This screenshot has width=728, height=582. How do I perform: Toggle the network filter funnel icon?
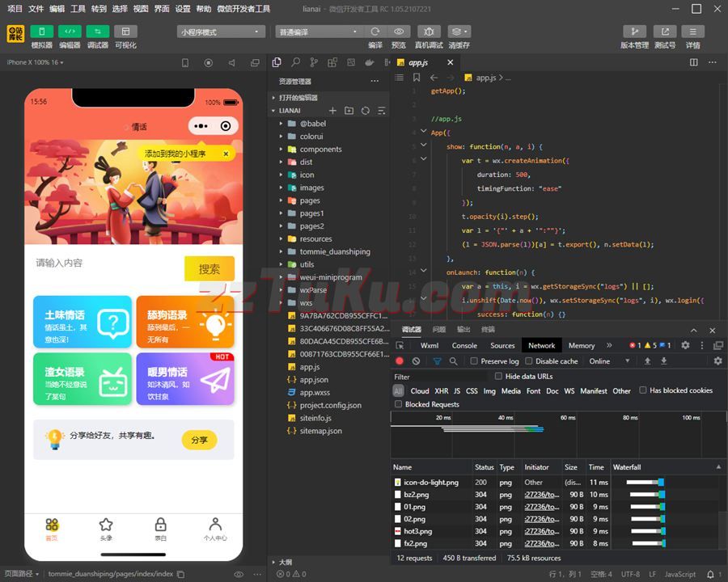[438, 361]
